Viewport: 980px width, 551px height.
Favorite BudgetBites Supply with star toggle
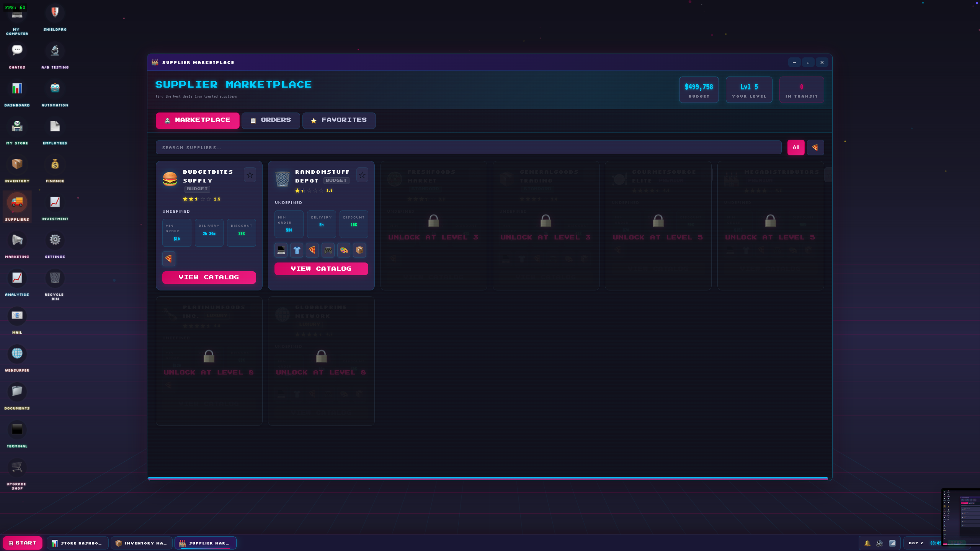point(250,175)
